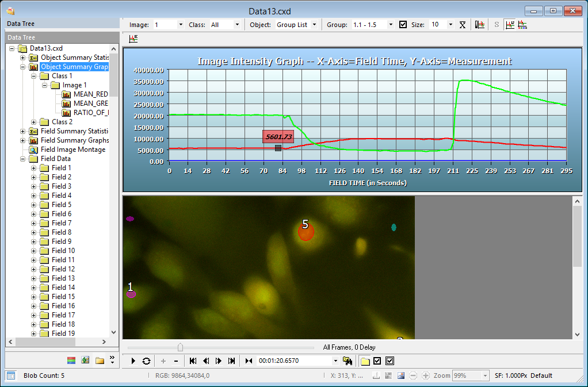Click the image thumbnail icon under Data Tree
588x387 pixels.
point(85,361)
